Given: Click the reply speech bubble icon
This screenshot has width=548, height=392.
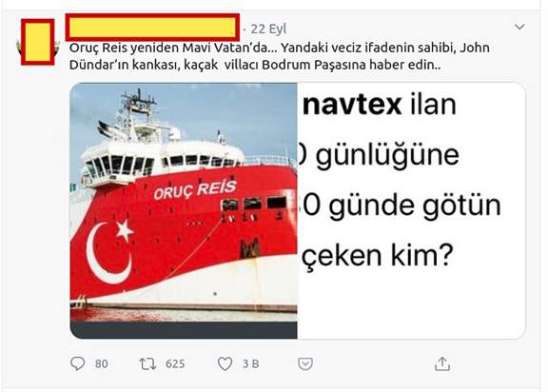Looking at the screenshot, I should click(77, 363).
